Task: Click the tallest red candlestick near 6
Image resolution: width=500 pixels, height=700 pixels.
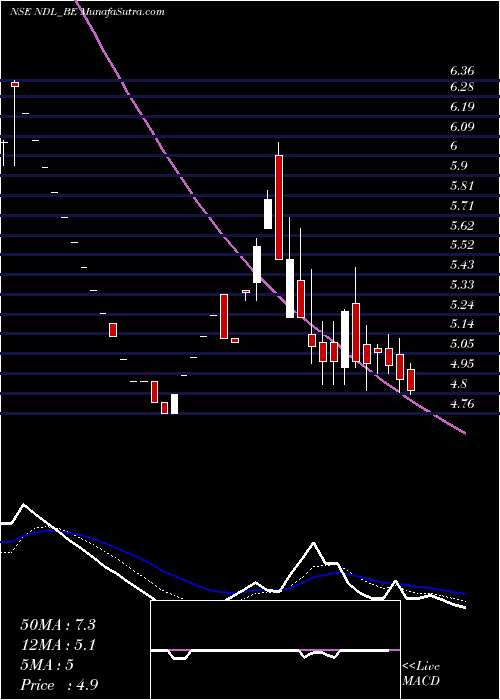Action: [279, 207]
